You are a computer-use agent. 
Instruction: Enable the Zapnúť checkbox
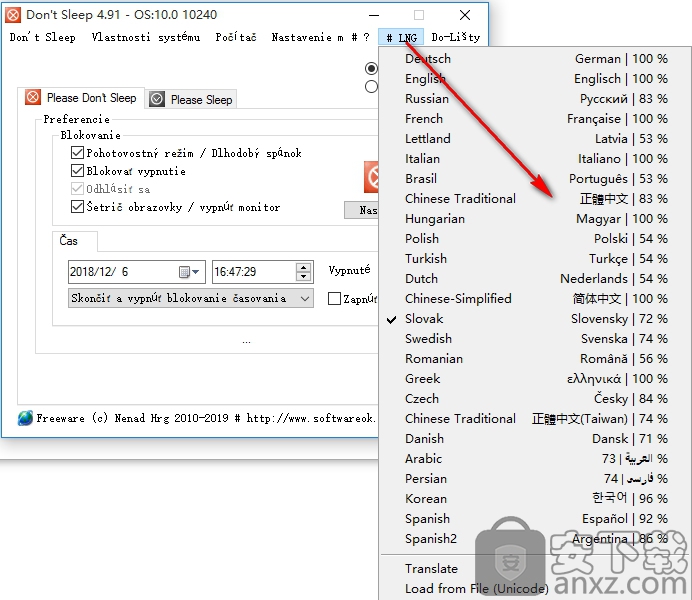tap(335, 299)
